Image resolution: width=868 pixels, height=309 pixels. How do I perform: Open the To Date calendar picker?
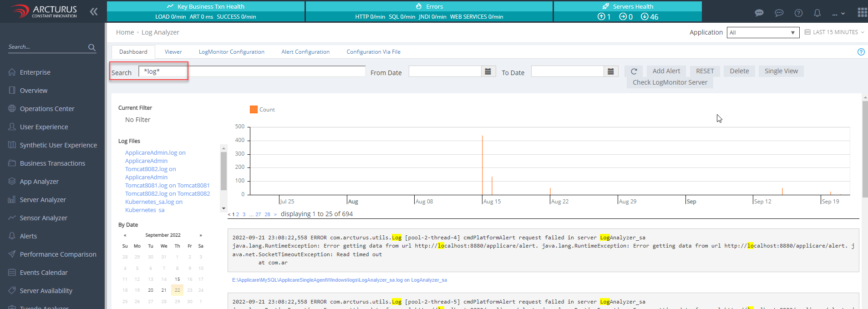pos(610,71)
